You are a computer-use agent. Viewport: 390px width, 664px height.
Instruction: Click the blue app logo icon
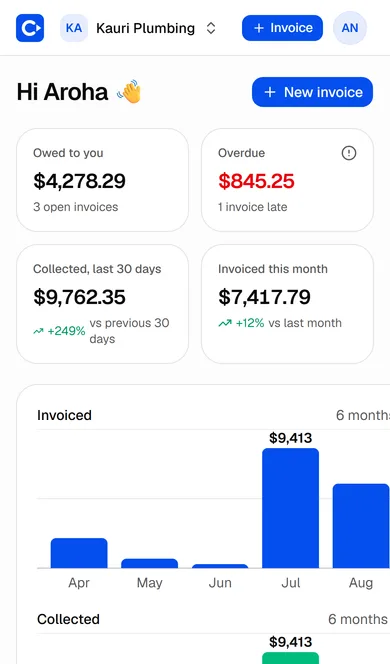30,28
